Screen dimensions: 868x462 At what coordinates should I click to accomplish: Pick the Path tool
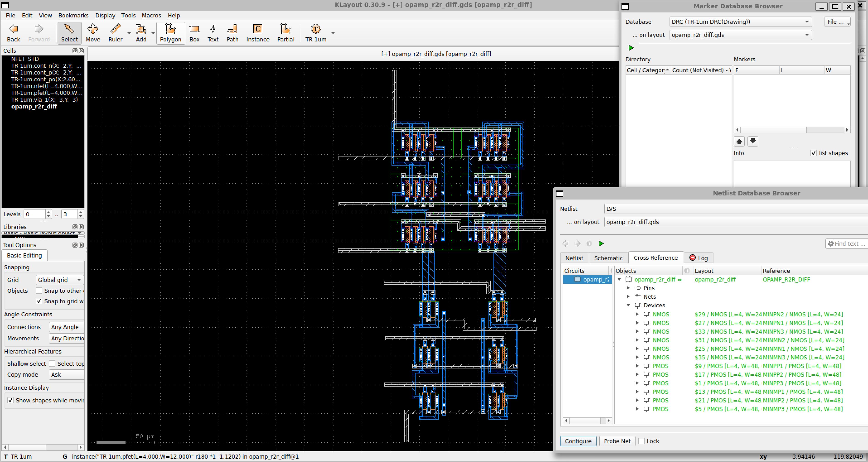coord(232,33)
